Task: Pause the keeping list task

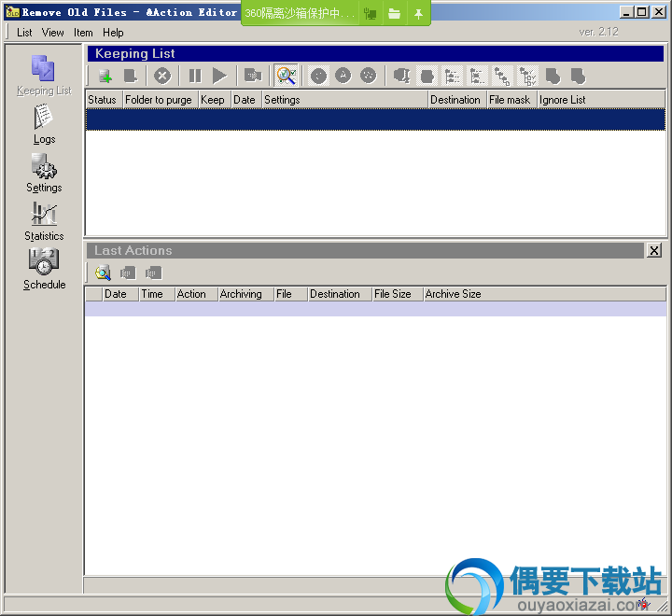Action: click(195, 77)
